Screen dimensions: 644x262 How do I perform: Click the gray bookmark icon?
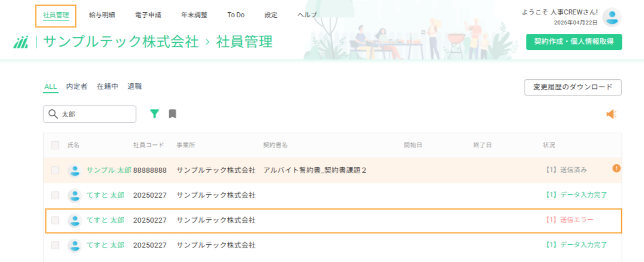[173, 114]
